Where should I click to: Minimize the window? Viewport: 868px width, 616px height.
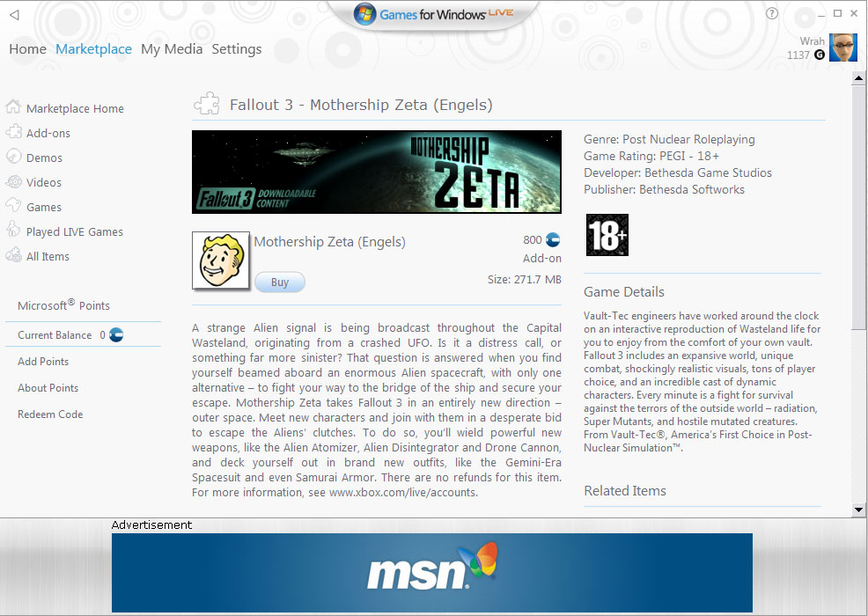click(821, 14)
